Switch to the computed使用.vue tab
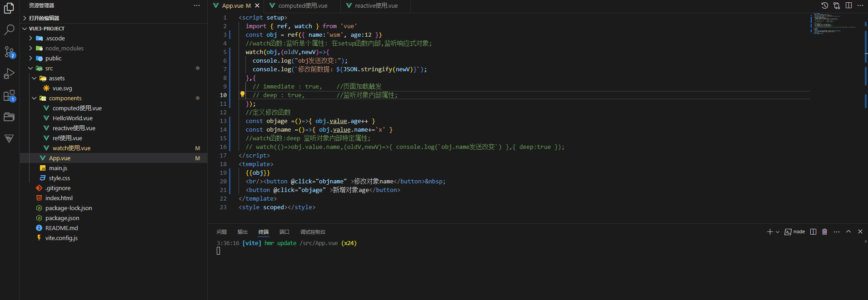 coord(301,5)
